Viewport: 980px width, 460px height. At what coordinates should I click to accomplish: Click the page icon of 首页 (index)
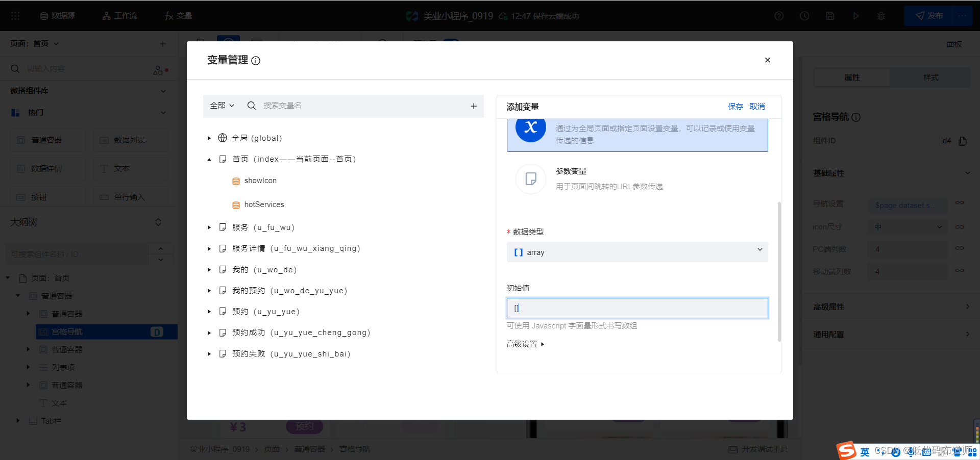223,159
